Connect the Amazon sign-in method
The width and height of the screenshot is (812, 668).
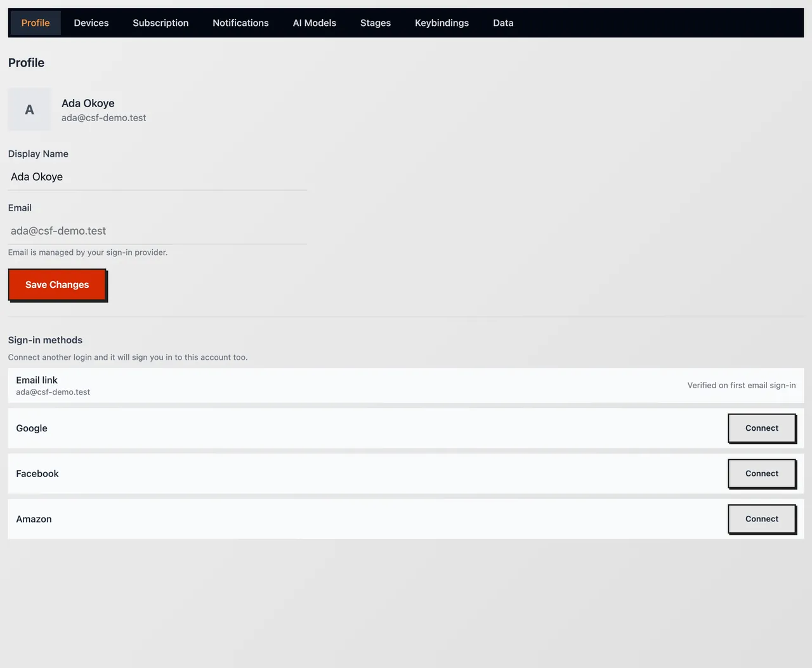[x=761, y=519]
